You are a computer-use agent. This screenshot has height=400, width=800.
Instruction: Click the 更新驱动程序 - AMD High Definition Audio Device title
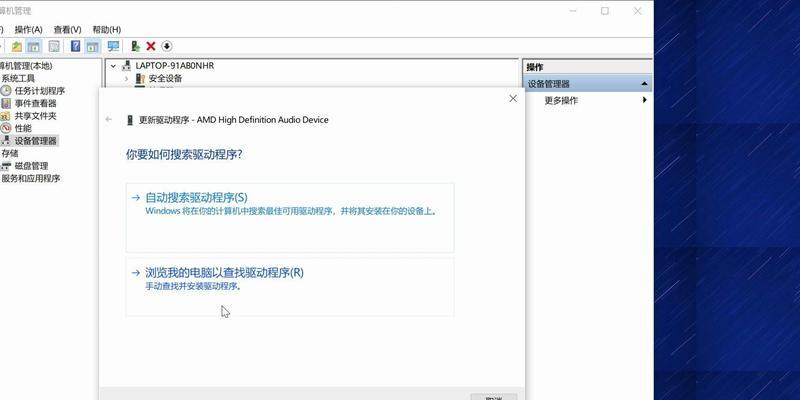click(234, 120)
